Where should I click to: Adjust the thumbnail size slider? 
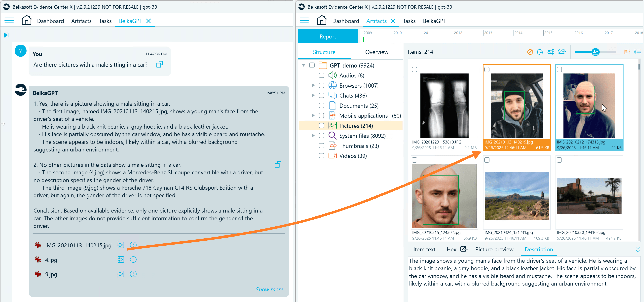coord(596,52)
